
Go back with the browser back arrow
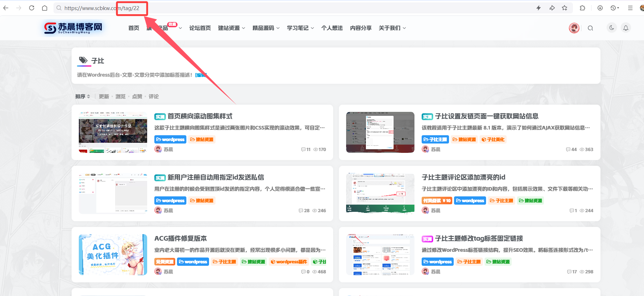[6, 8]
